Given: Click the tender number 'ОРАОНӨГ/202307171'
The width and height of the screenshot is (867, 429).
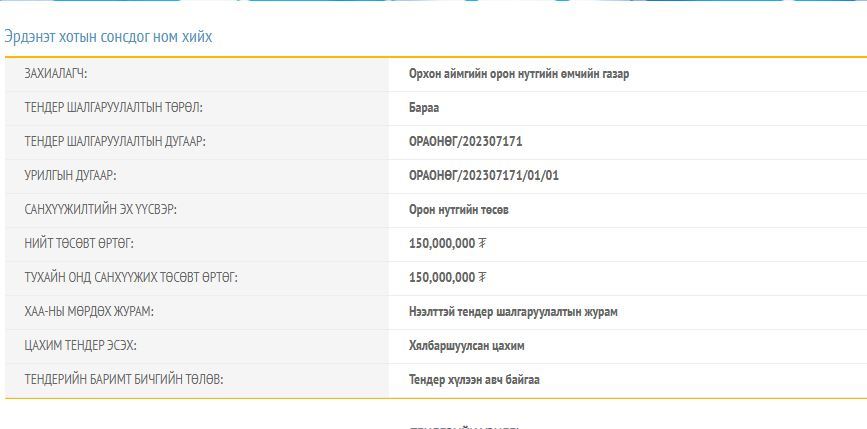Looking at the screenshot, I should pyautogui.click(x=466, y=142).
